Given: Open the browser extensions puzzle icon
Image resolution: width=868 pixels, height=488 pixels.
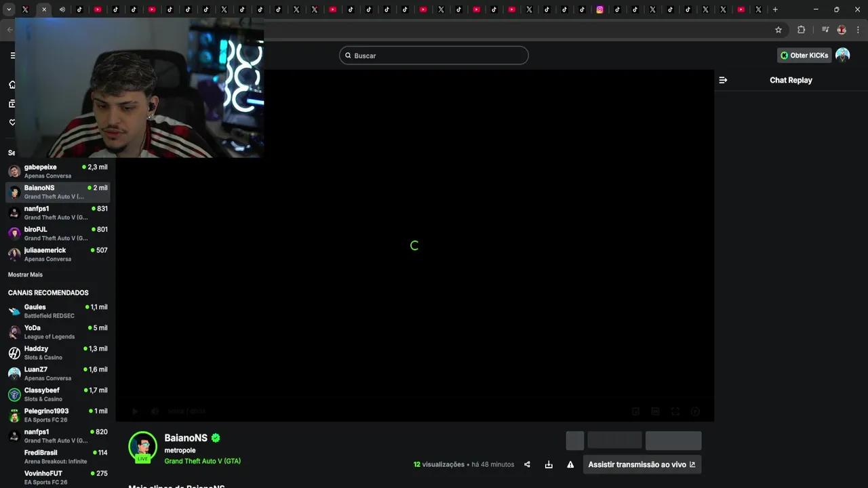Looking at the screenshot, I should (x=801, y=30).
